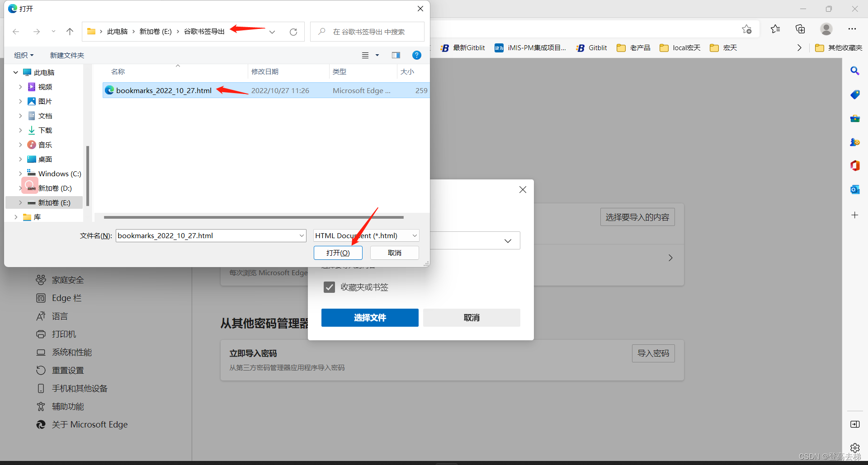Open view options dropdown arrow

377,55
